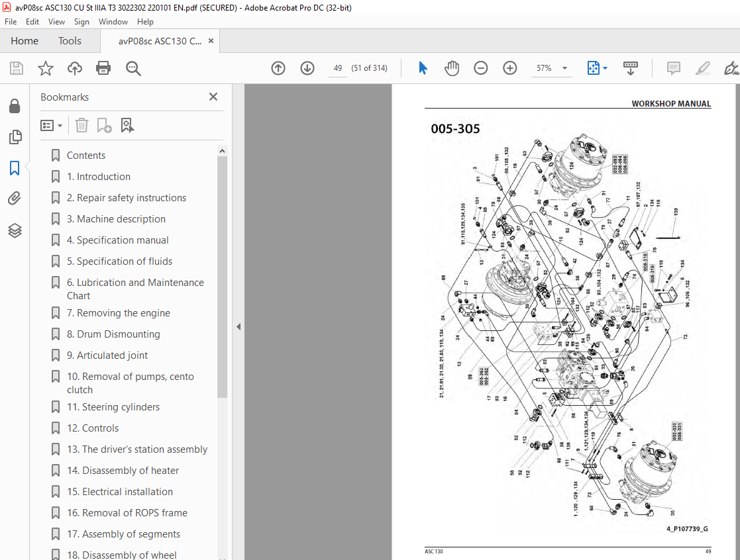Image resolution: width=740 pixels, height=560 pixels.
Task: Go to 7. Removing the engine bookmark
Action: click(119, 313)
